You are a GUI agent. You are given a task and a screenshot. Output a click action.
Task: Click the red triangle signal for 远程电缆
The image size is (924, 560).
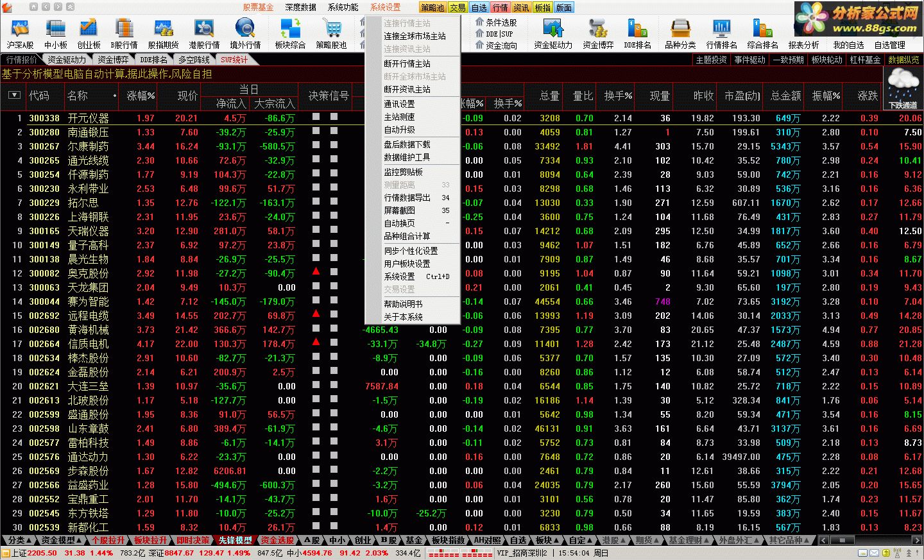pos(316,314)
